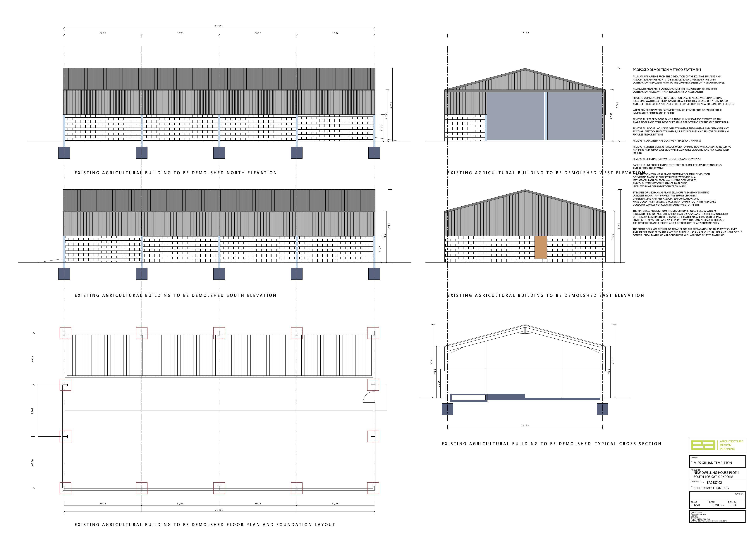The image size is (756, 535).
Task: Click the empty Revision box
Action: (717, 496)
